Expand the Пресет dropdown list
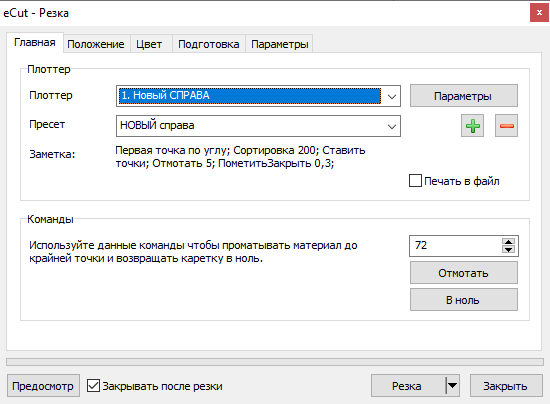550x404 pixels. [392, 126]
